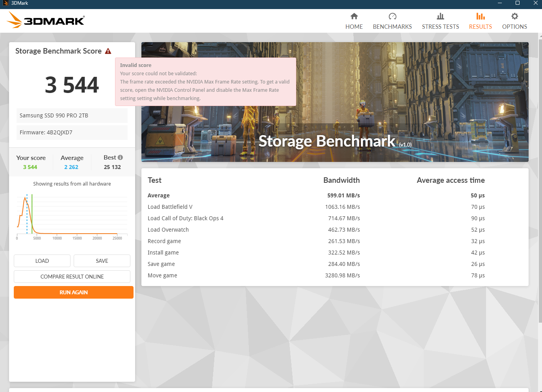This screenshot has width=542, height=392.
Task: Click COMPARE RESULT ONLINE button
Action: [72, 277]
